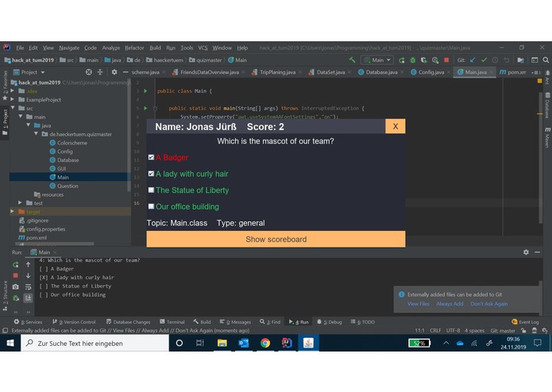Expand the ExampleProject folder

[13, 99]
